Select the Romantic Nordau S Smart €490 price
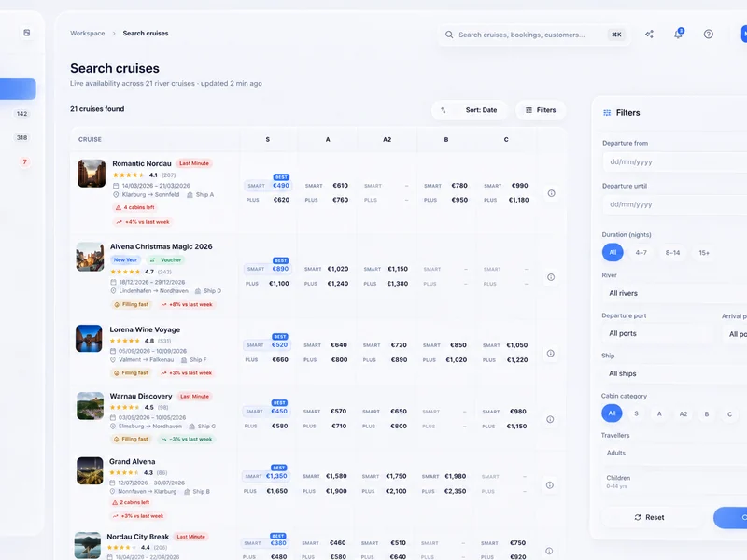 pos(268,185)
